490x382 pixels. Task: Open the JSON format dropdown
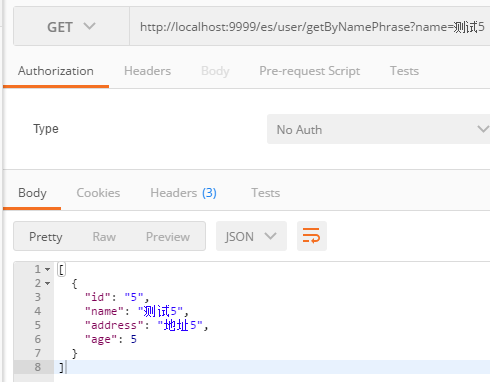pyautogui.click(x=251, y=236)
